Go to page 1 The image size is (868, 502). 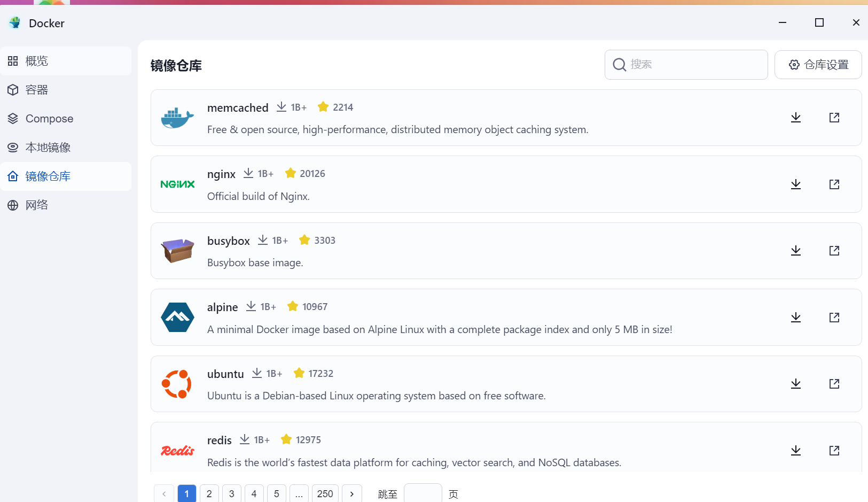click(x=186, y=493)
